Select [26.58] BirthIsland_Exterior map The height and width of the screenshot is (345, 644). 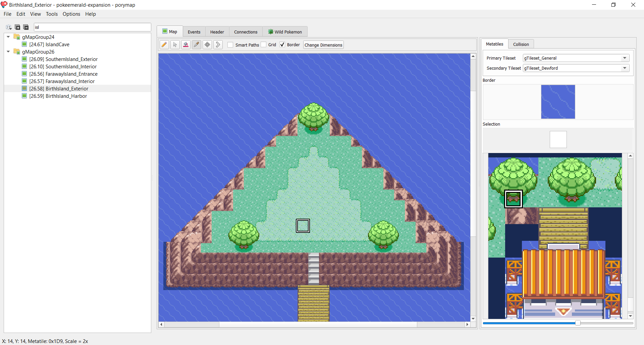59,88
